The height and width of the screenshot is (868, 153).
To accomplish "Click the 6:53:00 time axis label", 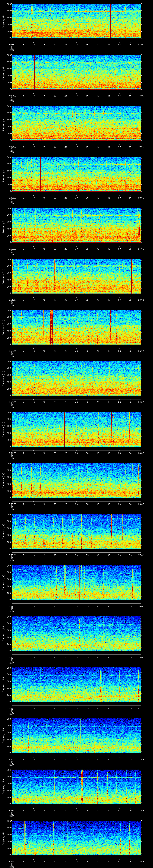I will [x=12, y=402].
